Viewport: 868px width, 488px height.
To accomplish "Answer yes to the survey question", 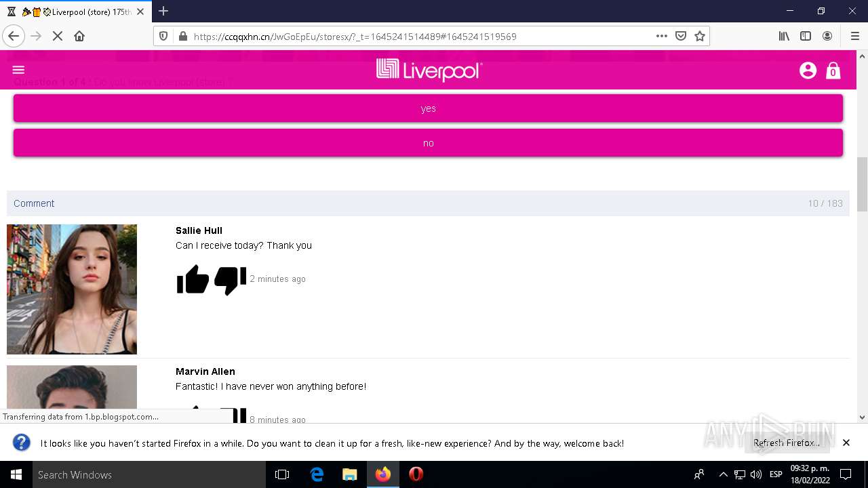I will point(428,108).
